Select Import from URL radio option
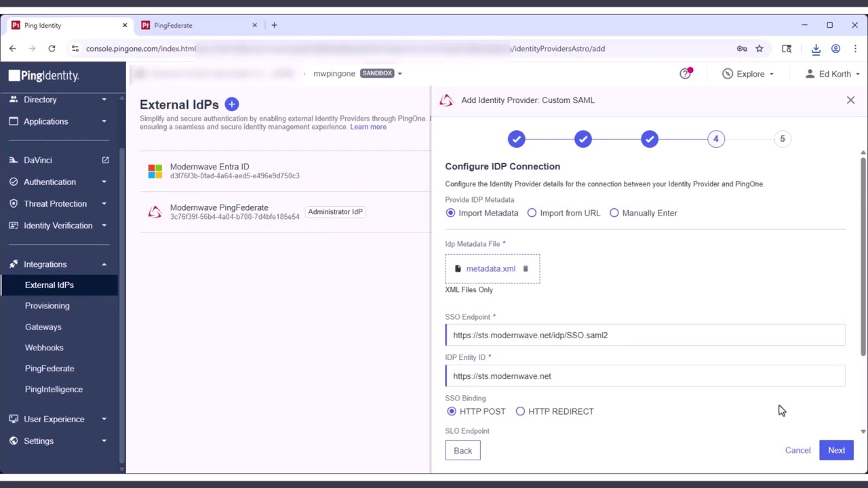Viewport: 868px width, 488px height. click(x=532, y=213)
